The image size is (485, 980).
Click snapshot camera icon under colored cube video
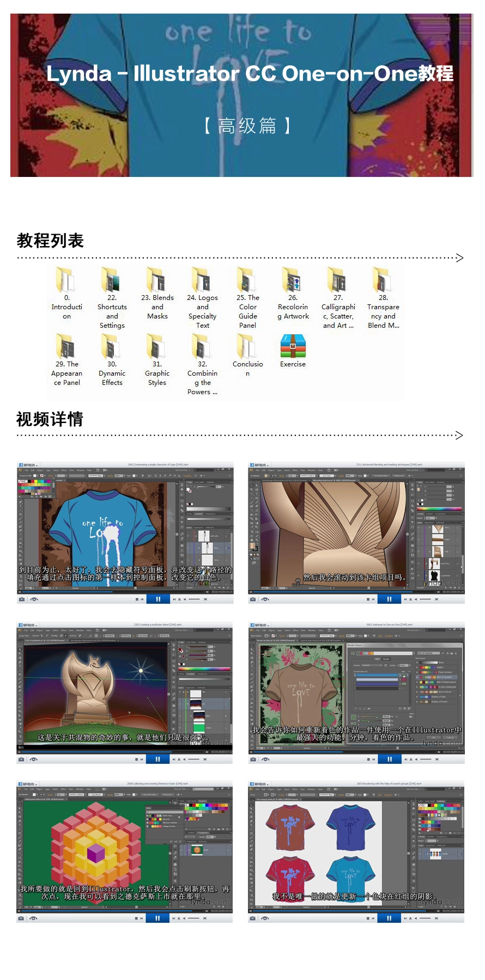coord(22,918)
